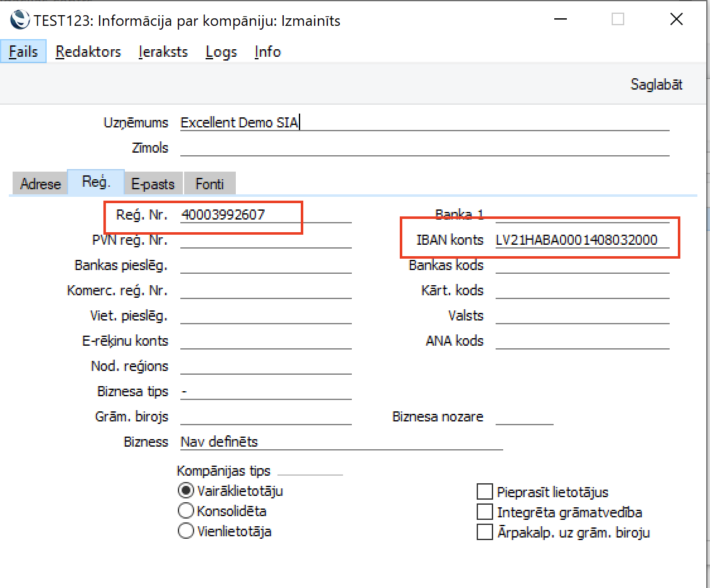Select the Vairāklietotāju radio option
The image size is (710, 588).
(x=186, y=491)
